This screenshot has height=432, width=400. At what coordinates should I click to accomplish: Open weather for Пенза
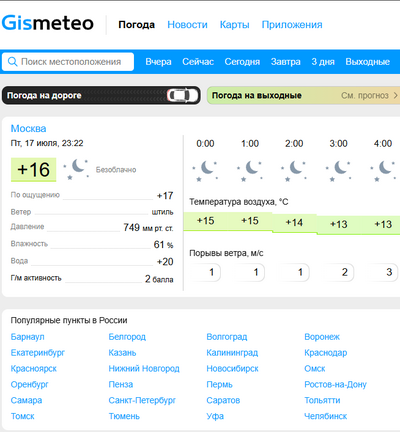click(121, 385)
